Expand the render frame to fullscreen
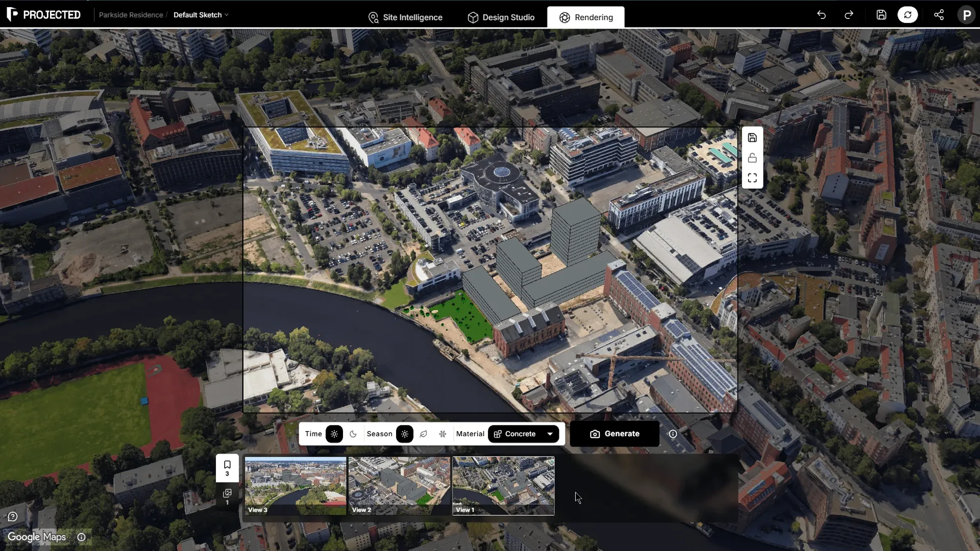The image size is (980, 551). (x=752, y=178)
